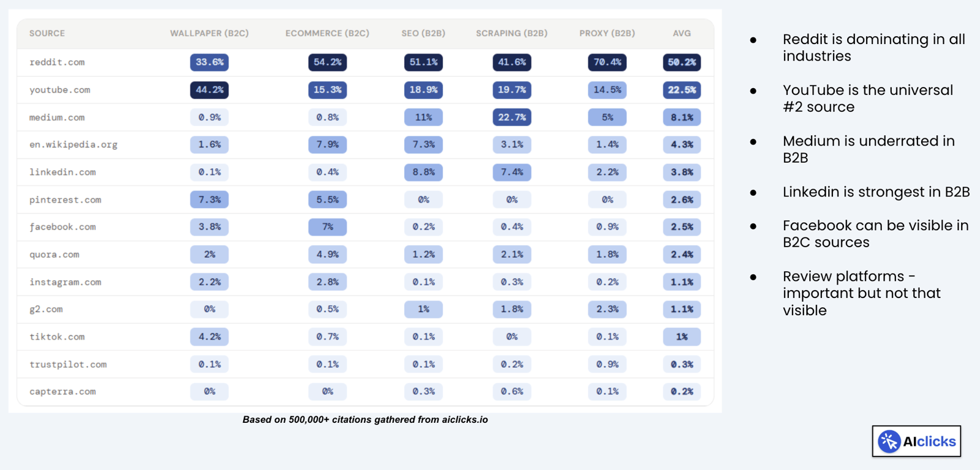Click the "Based on 500,000+ citations" caption
The height and width of the screenshot is (470, 980).
365,420
